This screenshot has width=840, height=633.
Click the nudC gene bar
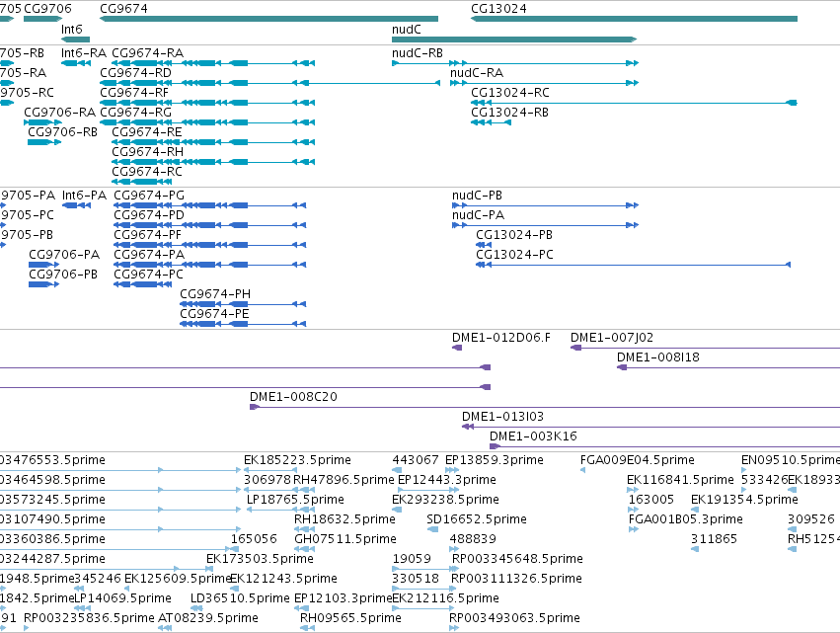click(514, 40)
